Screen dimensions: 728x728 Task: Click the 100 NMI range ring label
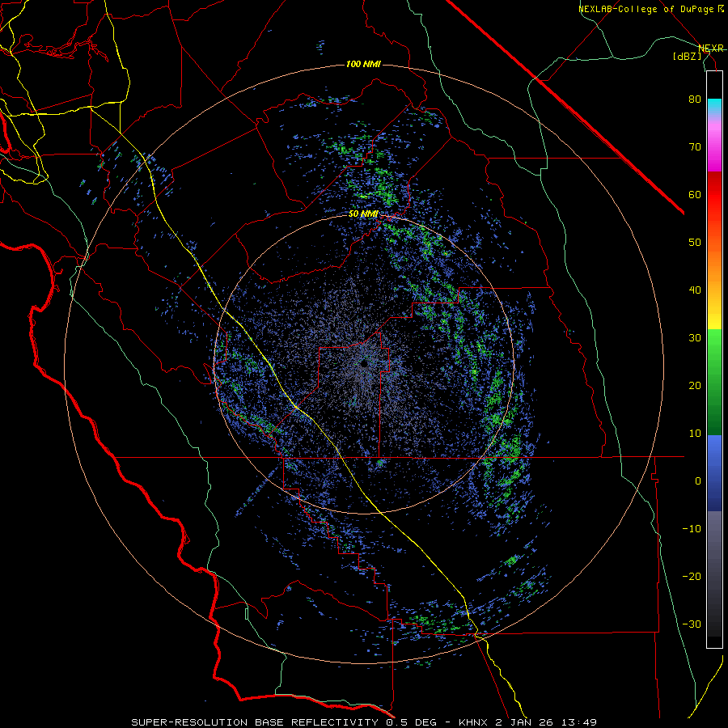tap(363, 64)
